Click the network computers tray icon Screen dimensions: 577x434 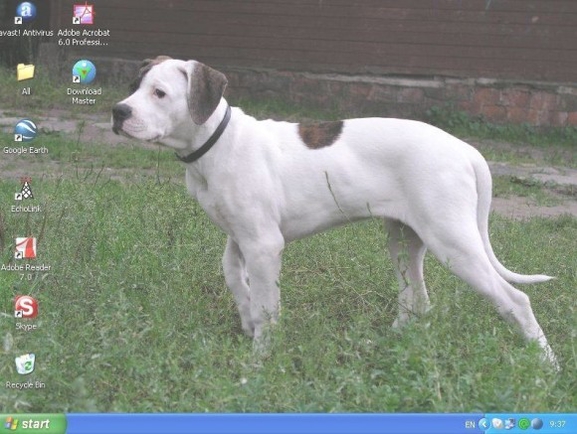point(510,424)
